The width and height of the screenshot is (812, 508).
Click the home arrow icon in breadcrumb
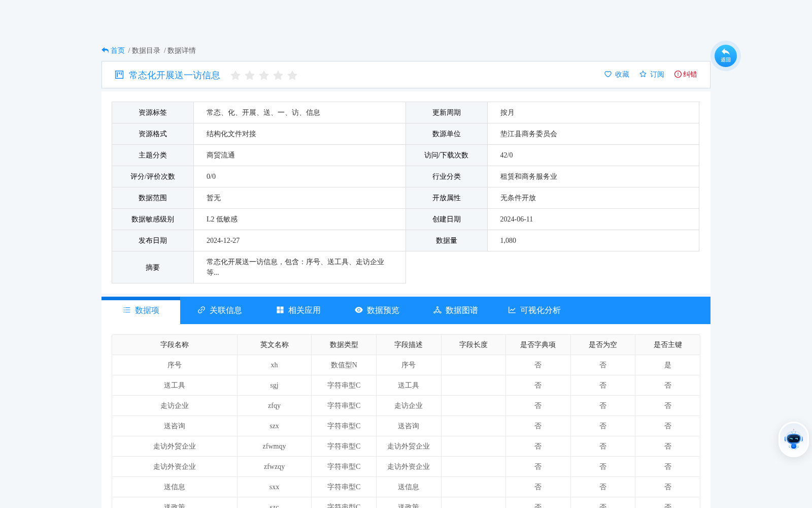pos(105,50)
